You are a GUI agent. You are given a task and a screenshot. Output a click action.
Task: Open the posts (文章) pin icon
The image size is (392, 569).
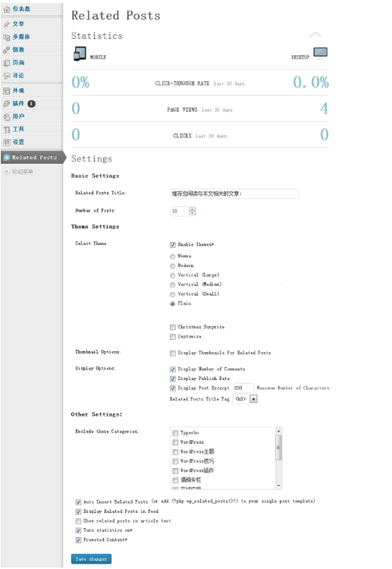point(7,25)
